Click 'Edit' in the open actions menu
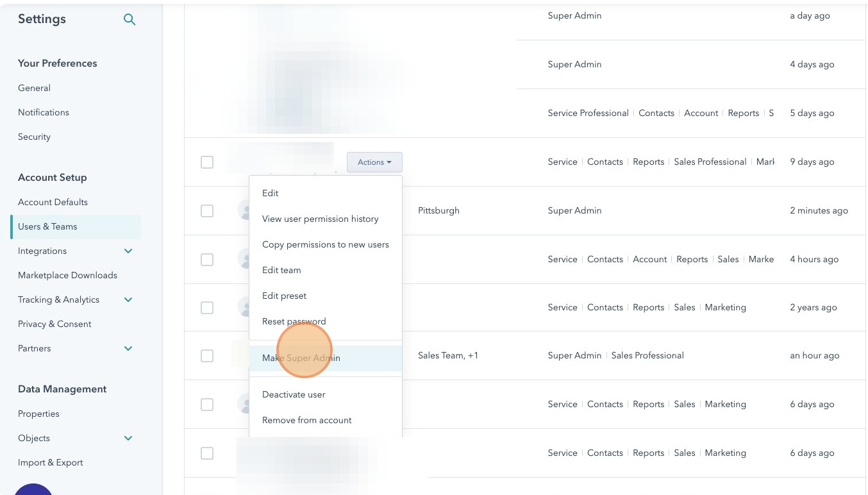 [270, 193]
